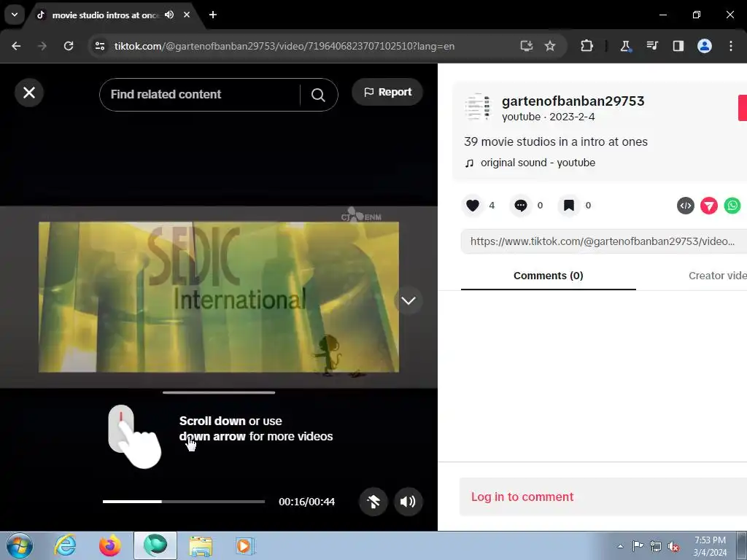Image resolution: width=747 pixels, height=560 pixels.
Task: Click the Find related content search field
Action: tap(200, 94)
